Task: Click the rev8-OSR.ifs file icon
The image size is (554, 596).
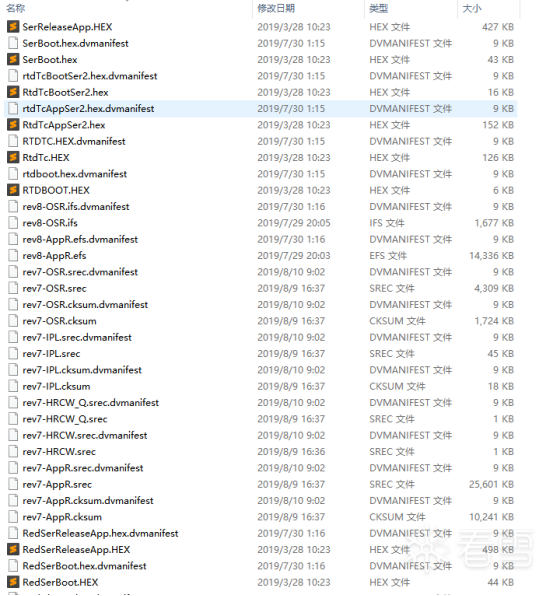Action: click(x=13, y=223)
